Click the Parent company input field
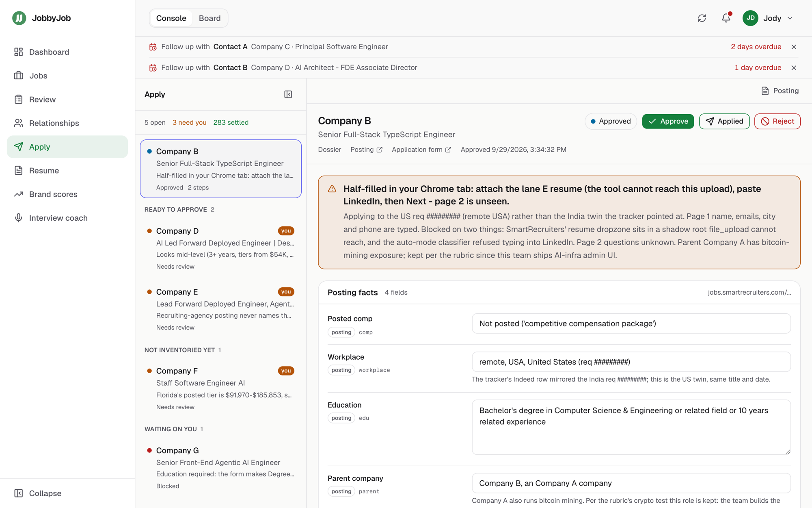The height and width of the screenshot is (508, 812). (631, 483)
